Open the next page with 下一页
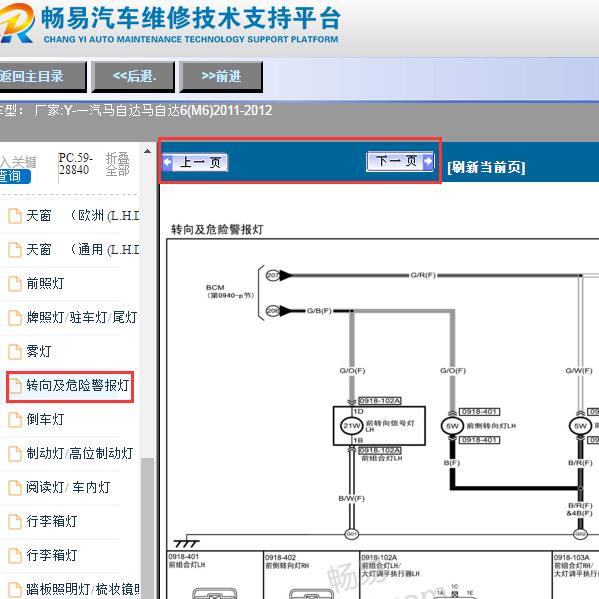Viewport: 599px width, 599px height. pyautogui.click(x=400, y=161)
